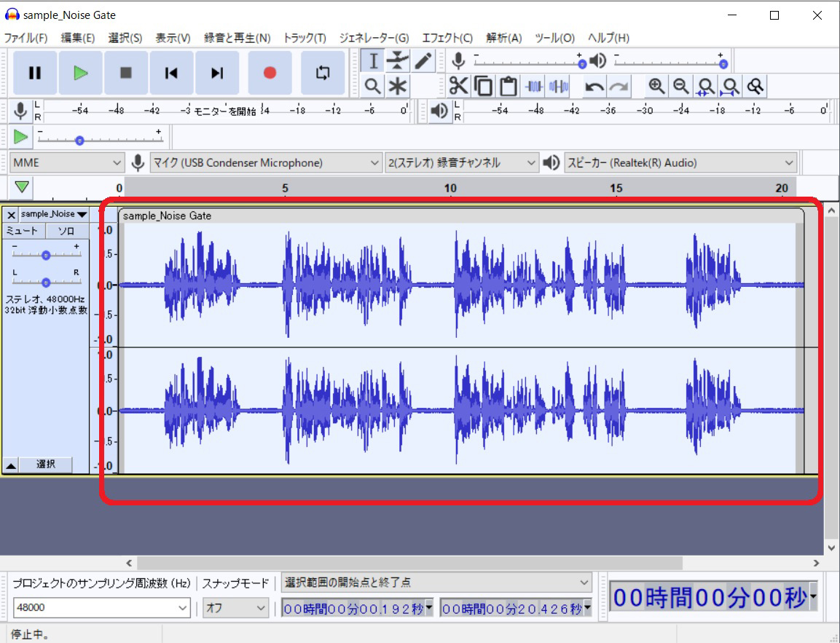Open the エフェクト(C) menu
This screenshot has width=840, height=643.
click(447, 38)
